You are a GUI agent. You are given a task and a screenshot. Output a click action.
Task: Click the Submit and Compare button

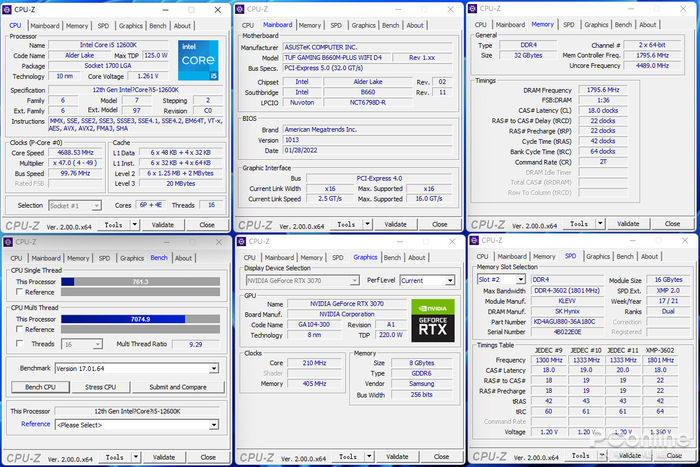(x=177, y=387)
